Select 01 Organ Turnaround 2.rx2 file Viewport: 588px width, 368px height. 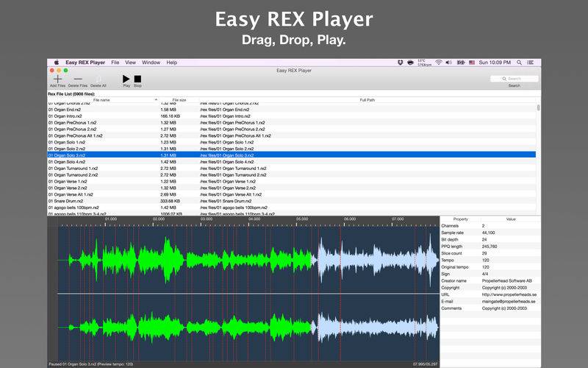pos(291,175)
